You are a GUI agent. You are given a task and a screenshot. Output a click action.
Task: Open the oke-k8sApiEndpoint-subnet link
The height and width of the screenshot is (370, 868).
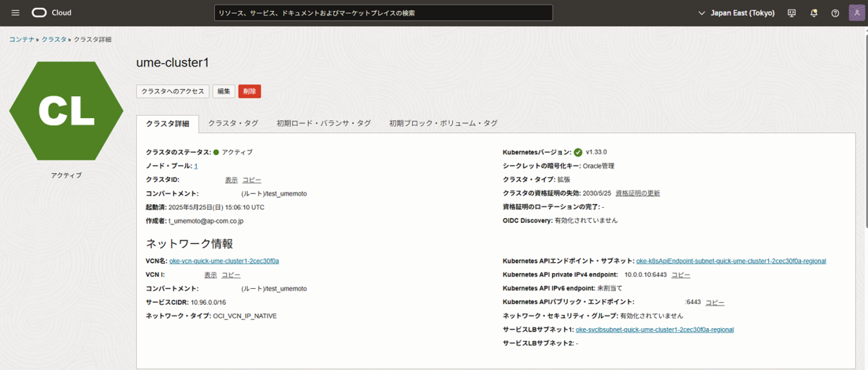[x=731, y=261]
